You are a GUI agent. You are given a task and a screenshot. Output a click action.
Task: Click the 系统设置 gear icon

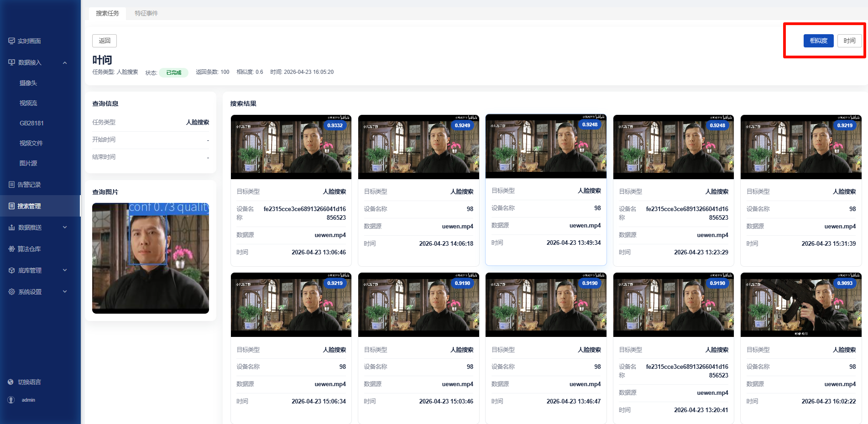[x=11, y=292]
